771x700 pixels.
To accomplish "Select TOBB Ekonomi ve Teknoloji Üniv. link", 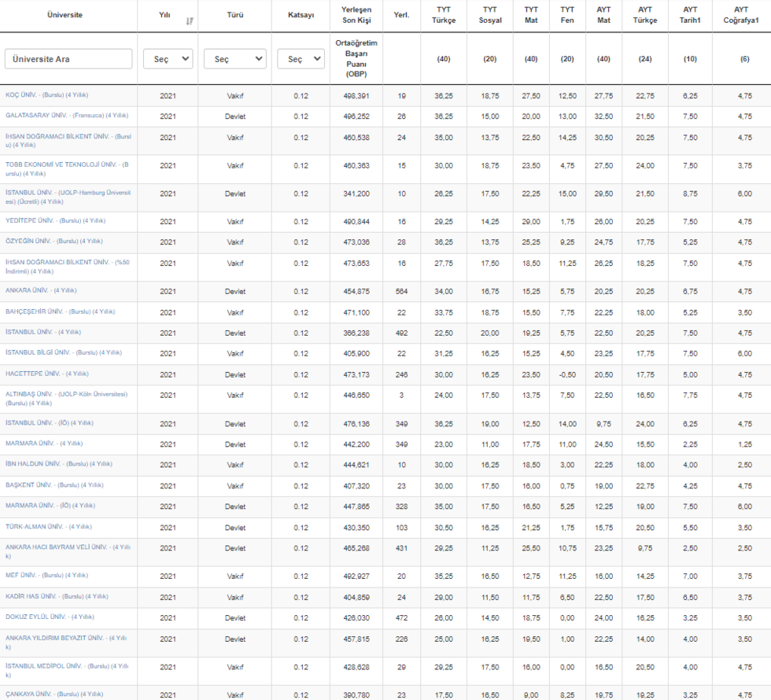I will (x=66, y=169).
